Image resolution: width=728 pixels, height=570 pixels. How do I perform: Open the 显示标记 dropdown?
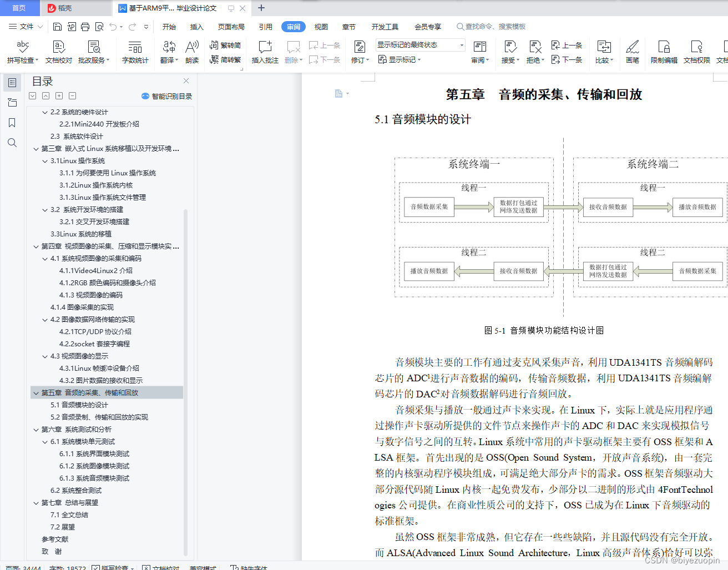pos(400,59)
